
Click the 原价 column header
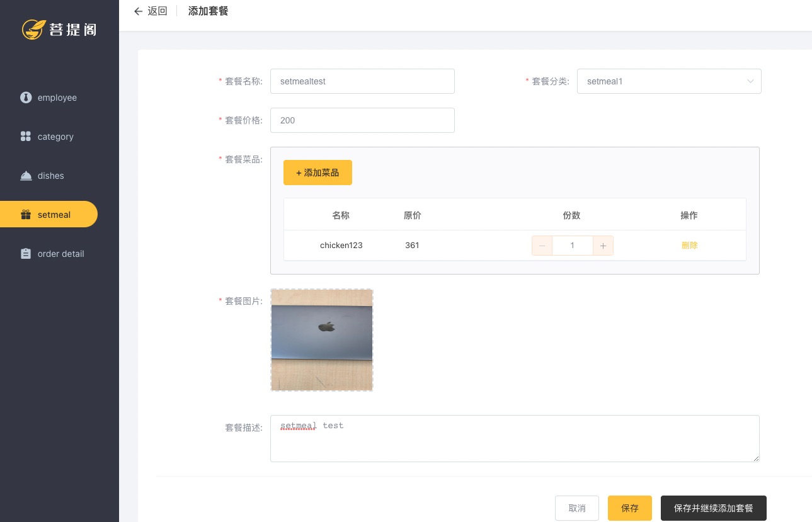click(x=412, y=215)
